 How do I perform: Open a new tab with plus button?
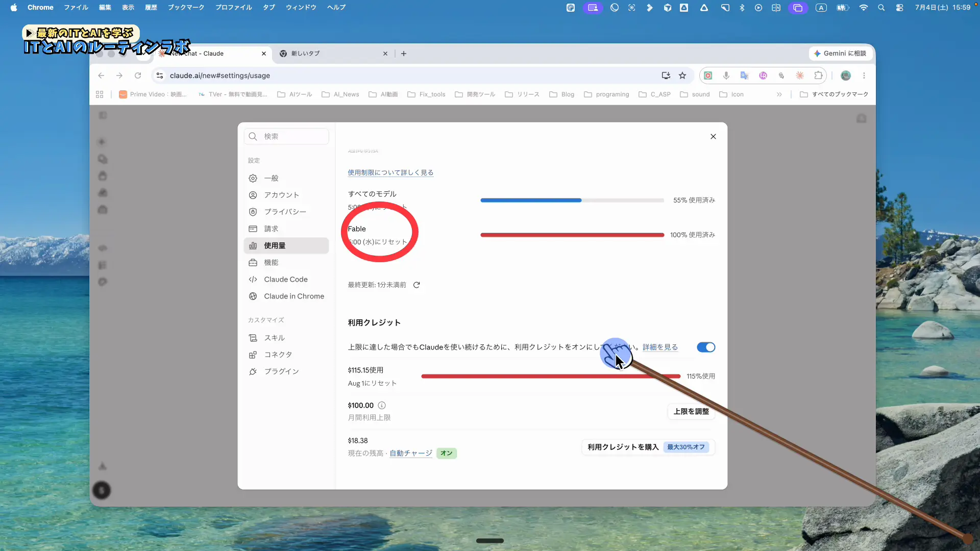tap(404, 54)
